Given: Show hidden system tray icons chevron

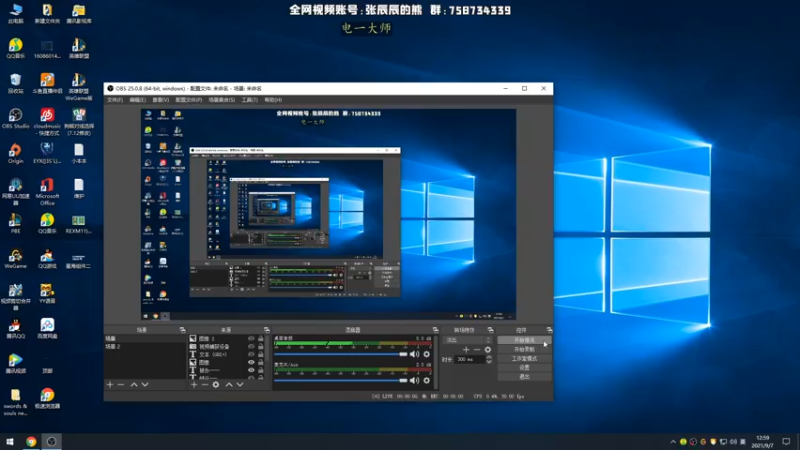Looking at the screenshot, I should tap(673, 442).
